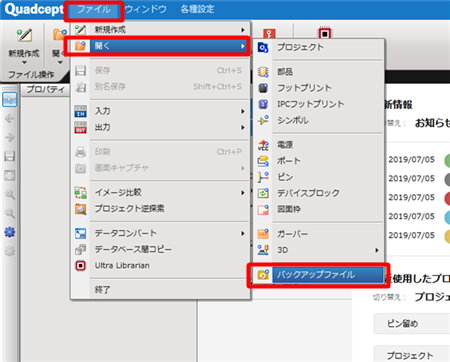This screenshot has width=450, height=362.
Task: Expand the 3D submenu
Action: 319,250
